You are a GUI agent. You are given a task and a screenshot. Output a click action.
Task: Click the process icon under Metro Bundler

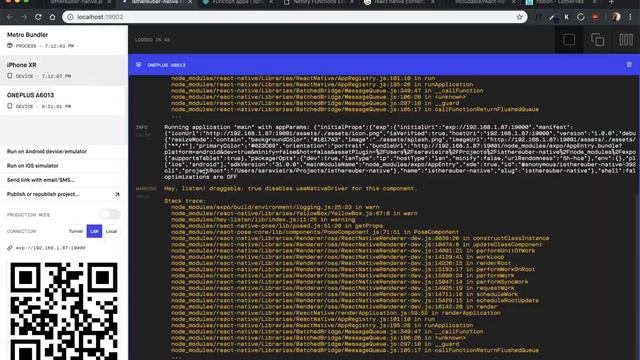pos(10,46)
